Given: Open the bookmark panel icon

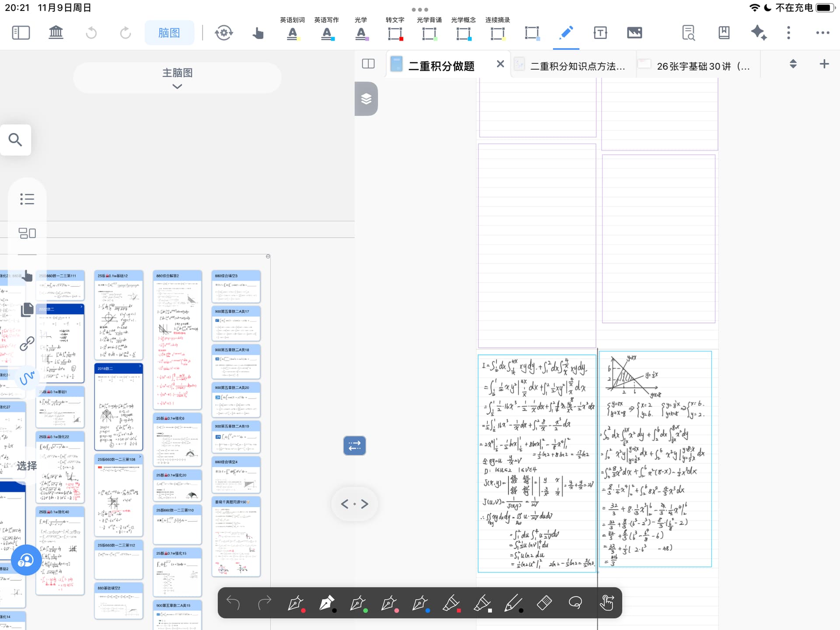Looking at the screenshot, I should [724, 33].
